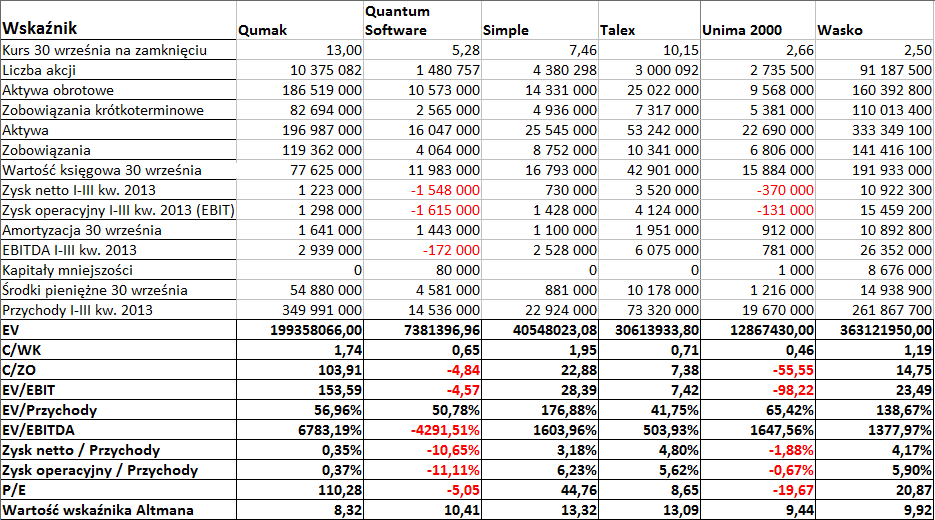
Task: Click Unima 2000 EV/EBIT value -98,22
Action: point(793,390)
